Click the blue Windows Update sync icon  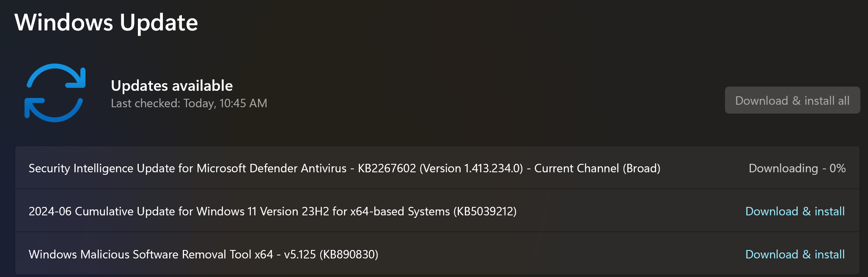tap(55, 93)
